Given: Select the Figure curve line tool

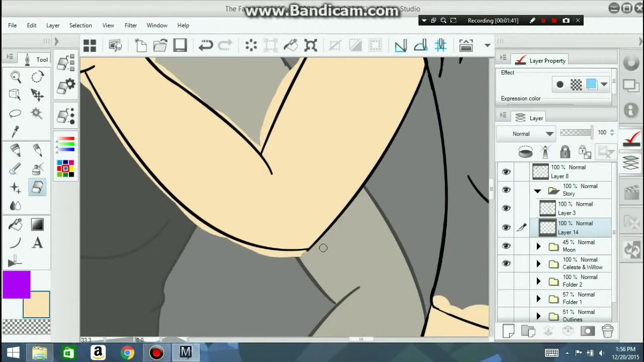Looking at the screenshot, I should pos(16,243).
